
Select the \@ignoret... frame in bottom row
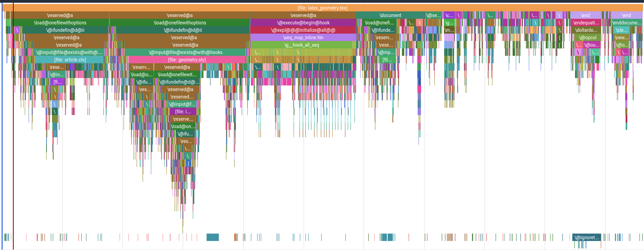click(x=586, y=238)
